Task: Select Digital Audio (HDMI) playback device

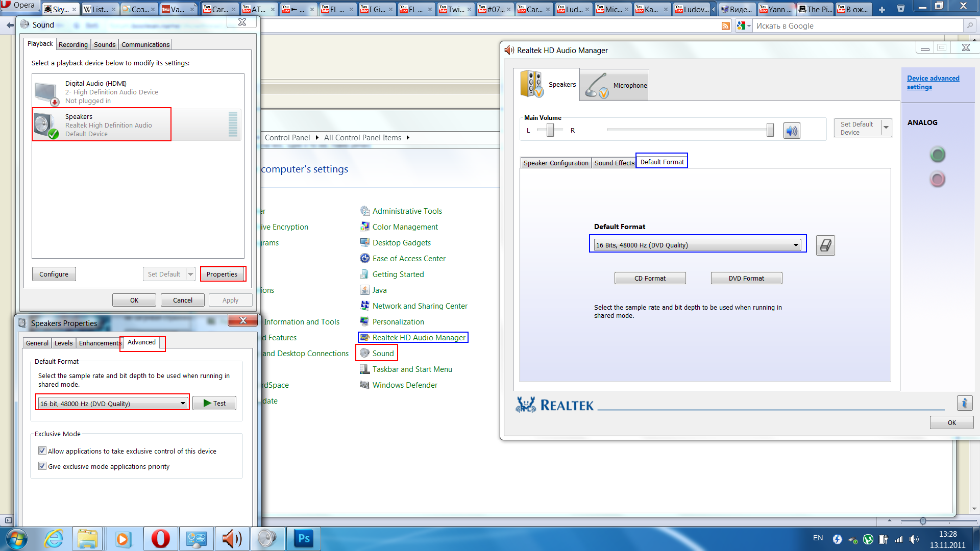Action: click(x=138, y=92)
